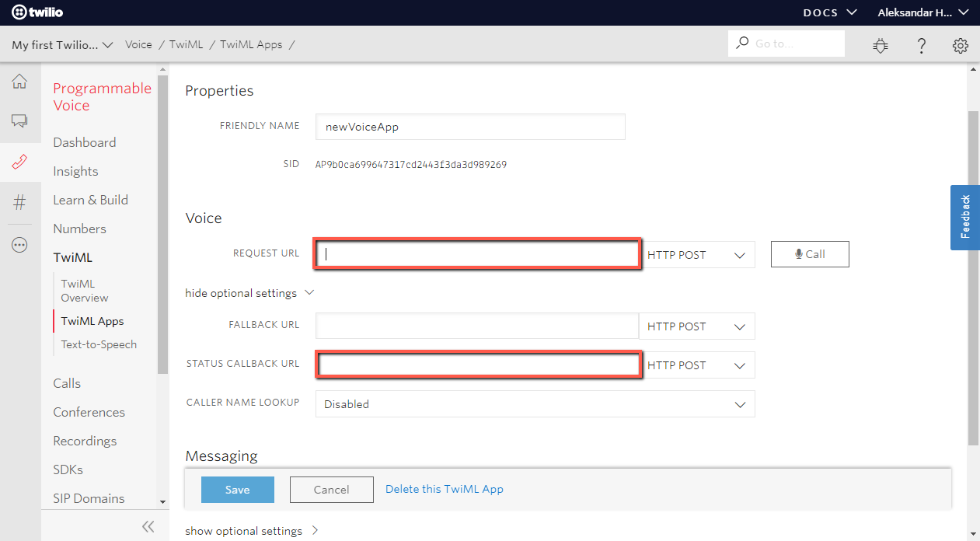Open Request URL HTTP POST method dropdown

(x=697, y=255)
